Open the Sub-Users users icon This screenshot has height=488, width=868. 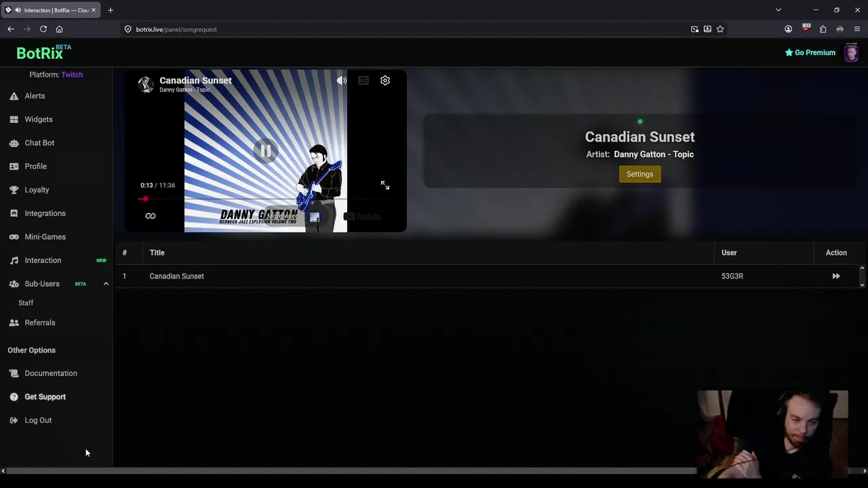point(14,284)
